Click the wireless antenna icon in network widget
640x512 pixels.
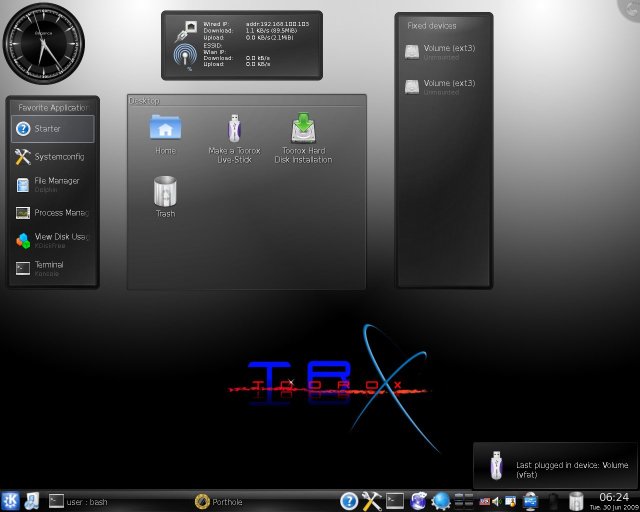pos(185,56)
